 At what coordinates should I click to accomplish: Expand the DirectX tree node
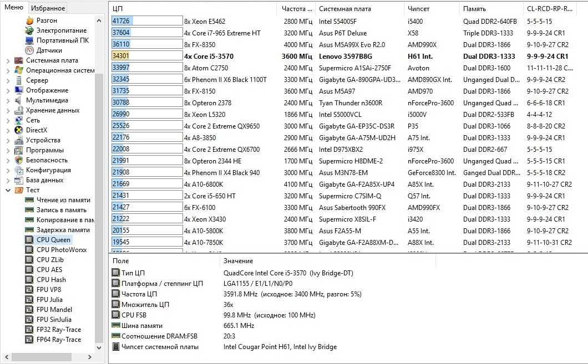(x=8, y=130)
